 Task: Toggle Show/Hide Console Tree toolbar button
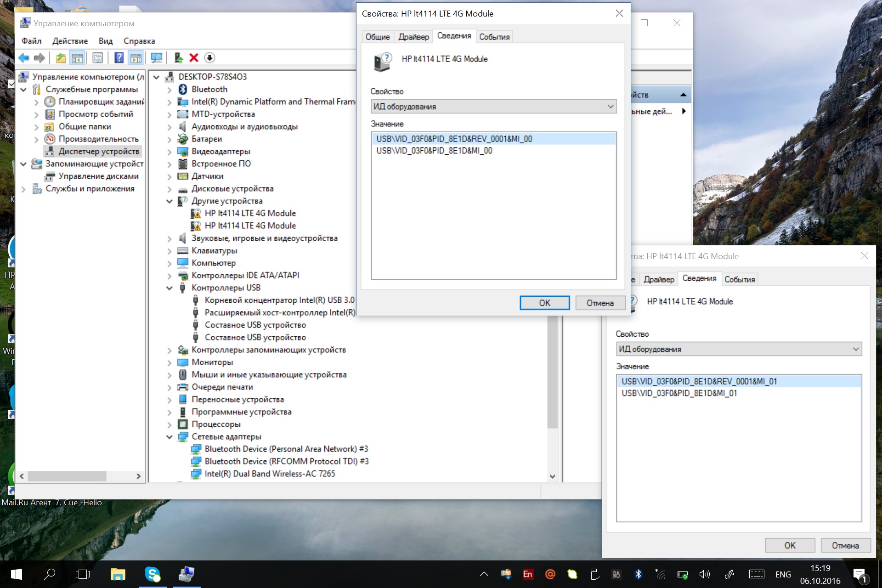78,58
